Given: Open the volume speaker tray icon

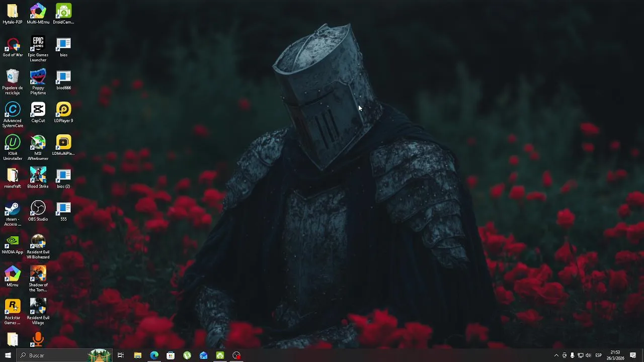Looking at the screenshot, I should [x=588, y=355].
